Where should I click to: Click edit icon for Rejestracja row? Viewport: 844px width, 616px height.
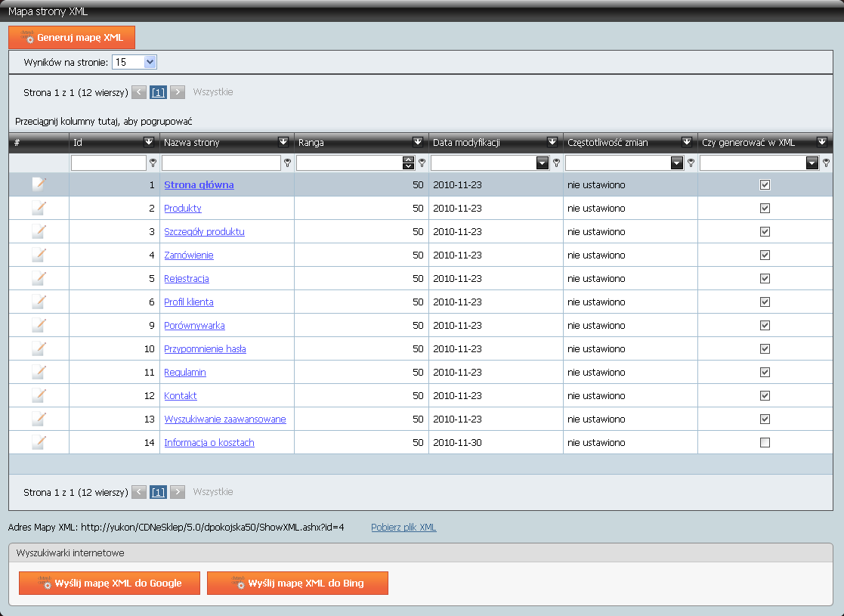39,278
